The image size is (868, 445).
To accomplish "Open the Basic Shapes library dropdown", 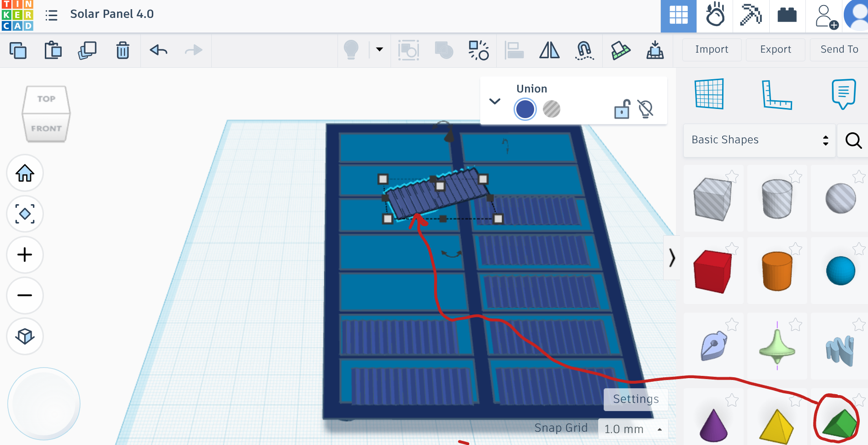I will [760, 140].
